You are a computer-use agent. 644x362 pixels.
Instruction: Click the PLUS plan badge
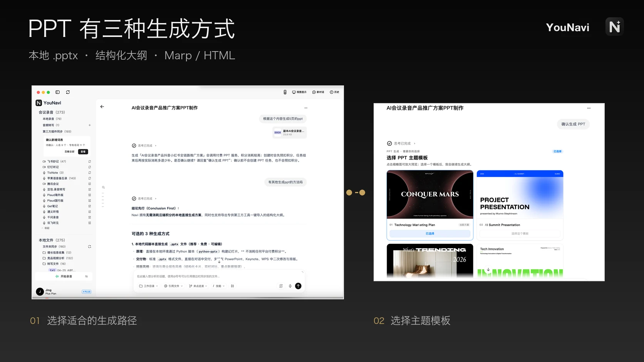pyautogui.click(x=87, y=292)
